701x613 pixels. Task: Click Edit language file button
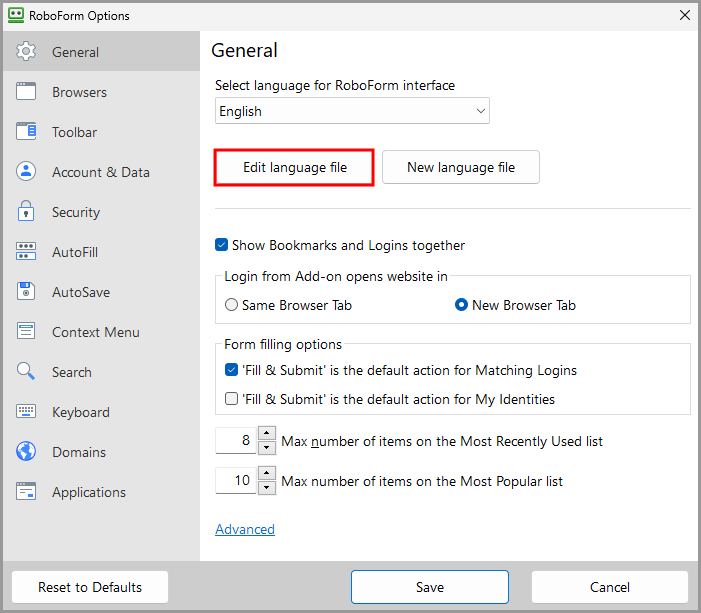click(295, 167)
